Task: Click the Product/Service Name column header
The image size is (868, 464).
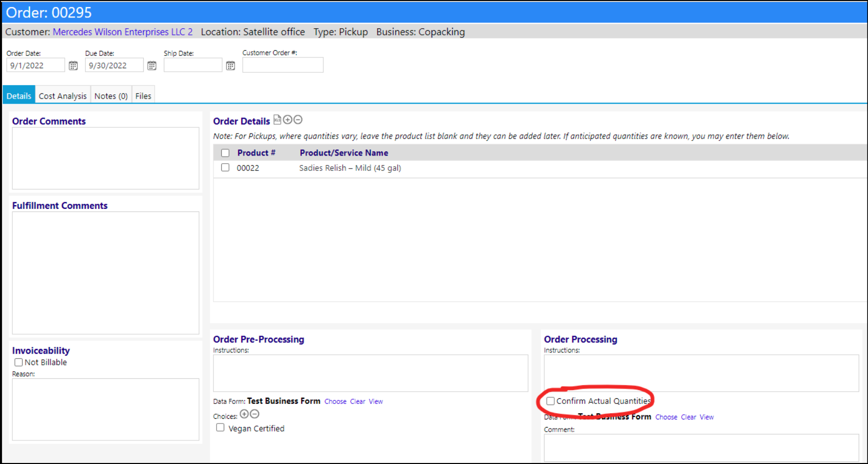Action: tap(344, 153)
